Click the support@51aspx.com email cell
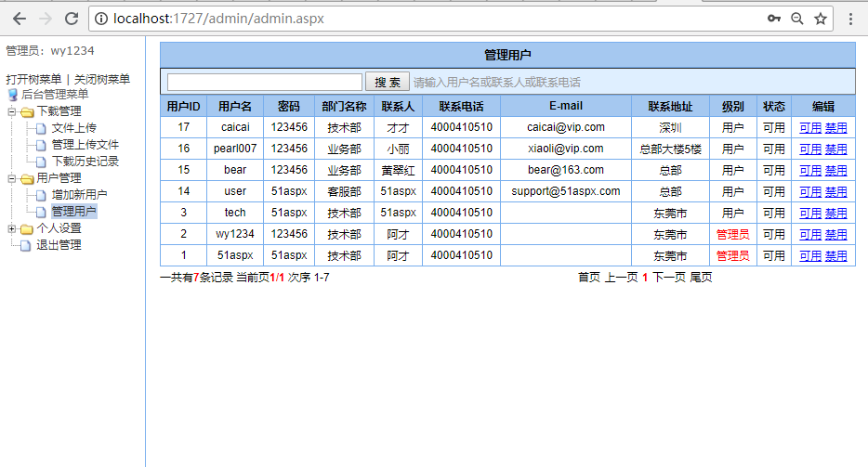 [x=566, y=191]
